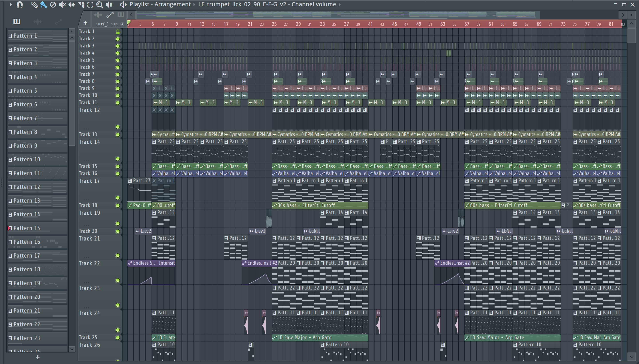Select the Paint brush tool

tap(43, 4)
